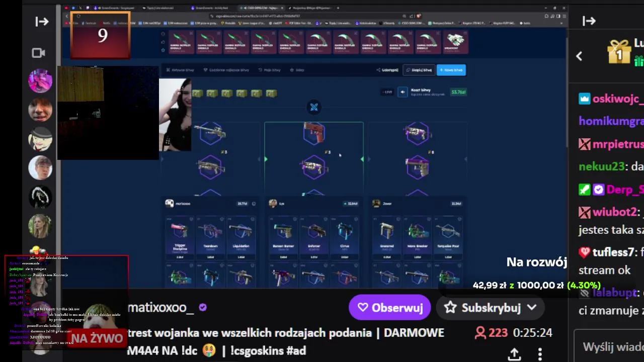Click the Udostępnij share battle button
The height and width of the screenshot is (362, 644).
click(x=388, y=70)
